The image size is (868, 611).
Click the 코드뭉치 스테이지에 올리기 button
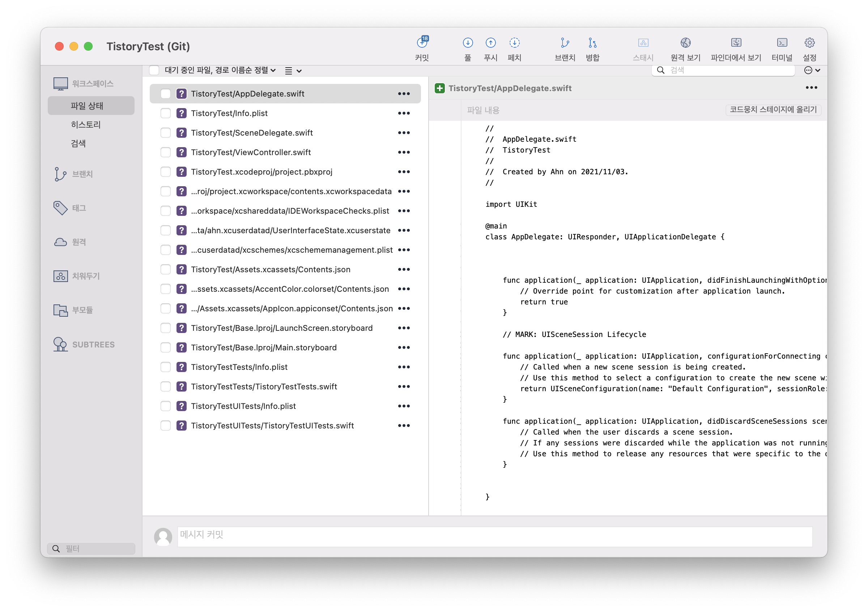773,110
